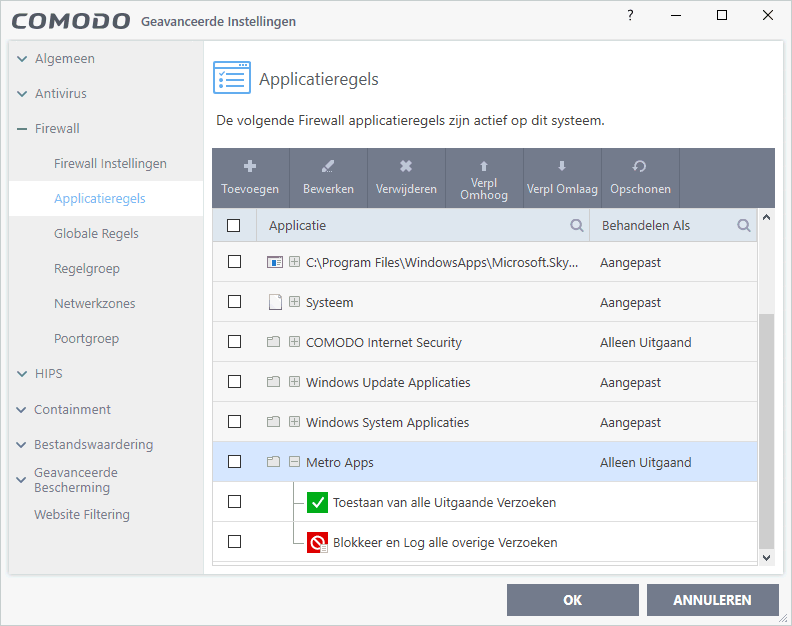Open Website Filtering page
This screenshot has height=626, width=792.
click(x=82, y=514)
